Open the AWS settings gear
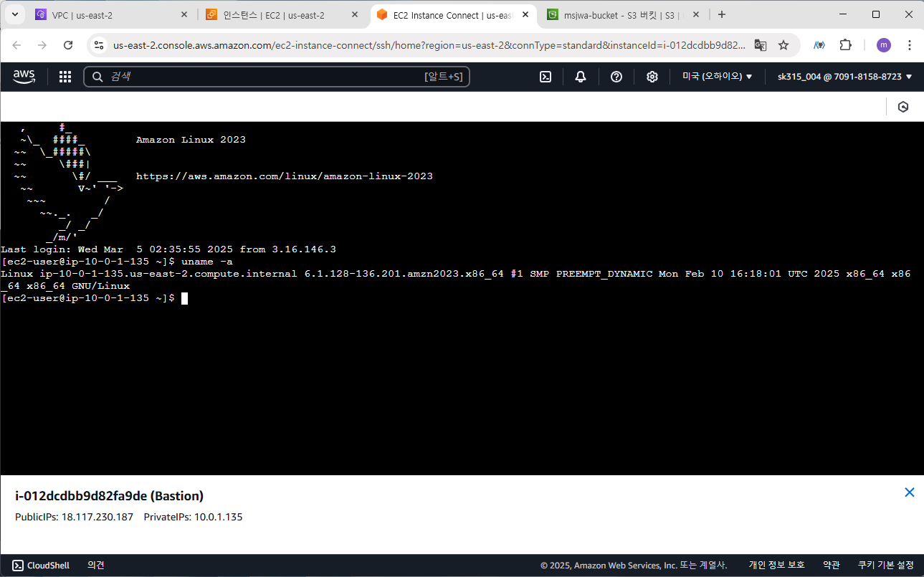 652,77
